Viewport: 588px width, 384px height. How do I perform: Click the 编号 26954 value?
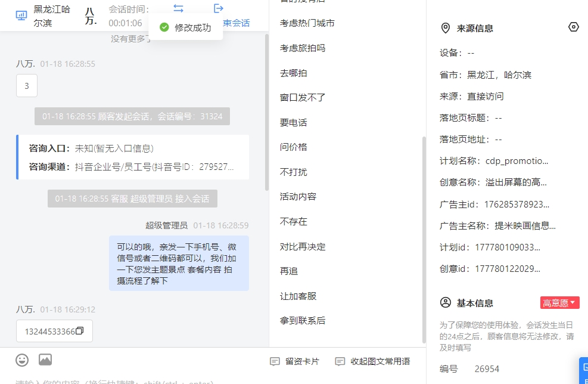pyautogui.click(x=487, y=369)
